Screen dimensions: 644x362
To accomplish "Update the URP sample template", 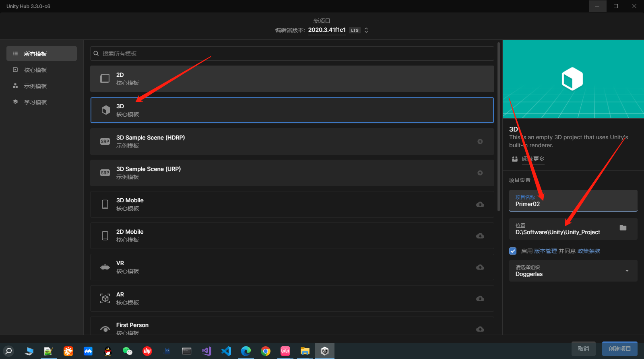I will pos(480,173).
